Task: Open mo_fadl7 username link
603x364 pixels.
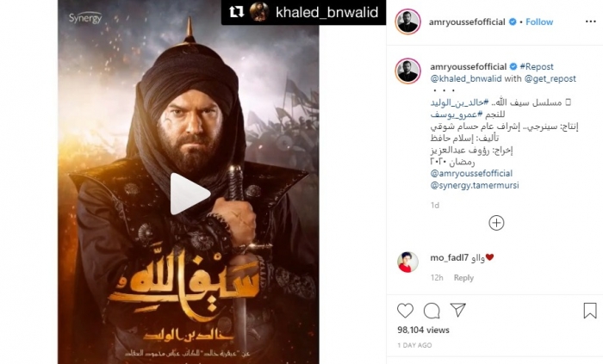Action: [449, 257]
